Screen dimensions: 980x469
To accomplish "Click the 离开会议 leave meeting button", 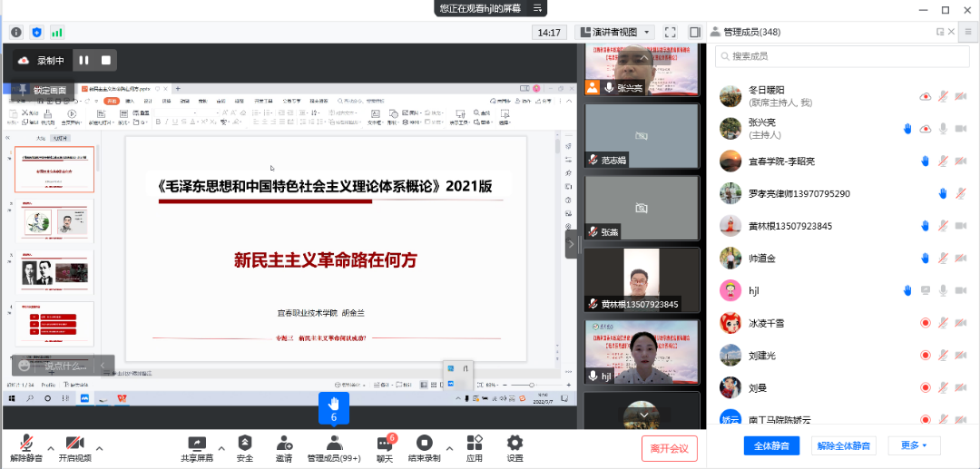I will [670, 447].
